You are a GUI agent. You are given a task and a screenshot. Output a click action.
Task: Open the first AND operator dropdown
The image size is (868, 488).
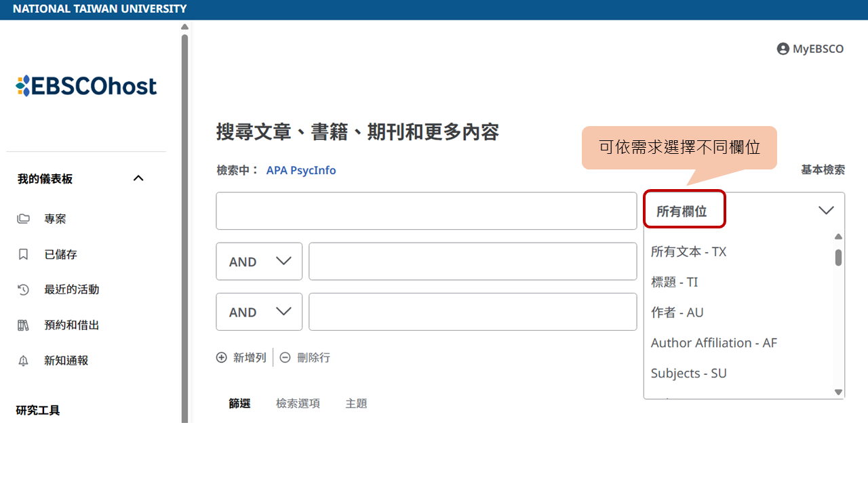pos(259,262)
